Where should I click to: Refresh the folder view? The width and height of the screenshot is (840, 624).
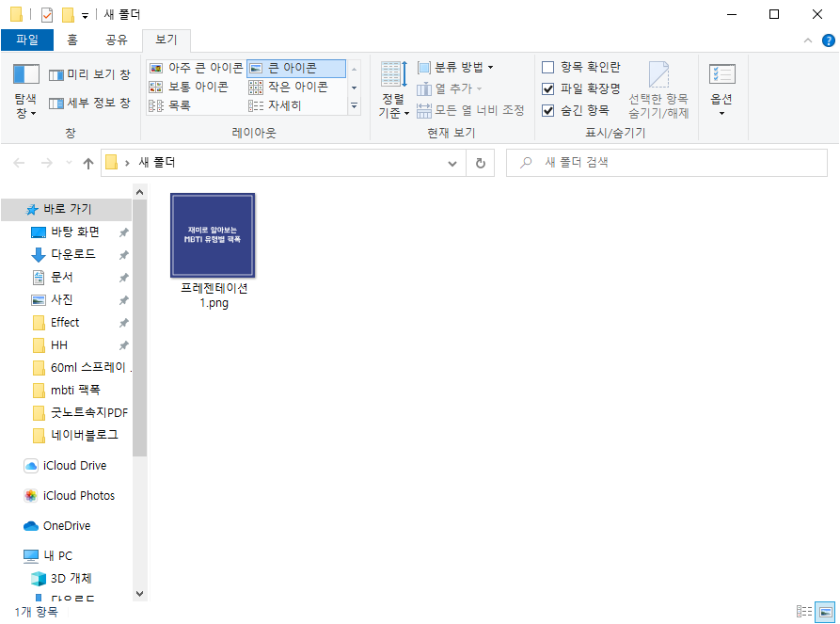(x=481, y=163)
